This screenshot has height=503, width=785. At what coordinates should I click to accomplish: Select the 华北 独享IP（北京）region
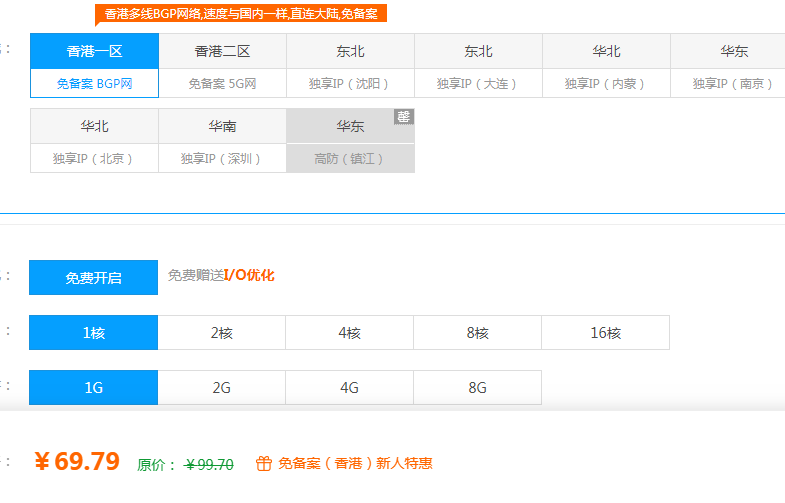click(x=94, y=141)
